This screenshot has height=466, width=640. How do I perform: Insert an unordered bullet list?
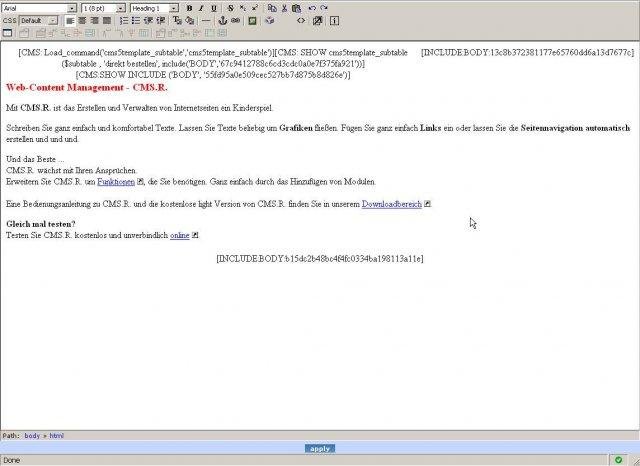point(136,20)
